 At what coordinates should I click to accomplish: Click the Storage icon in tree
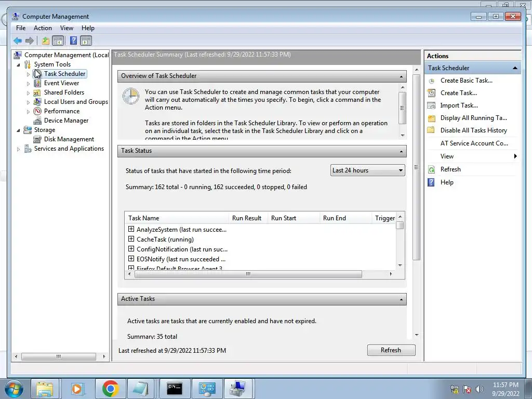click(x=28, y=130)
